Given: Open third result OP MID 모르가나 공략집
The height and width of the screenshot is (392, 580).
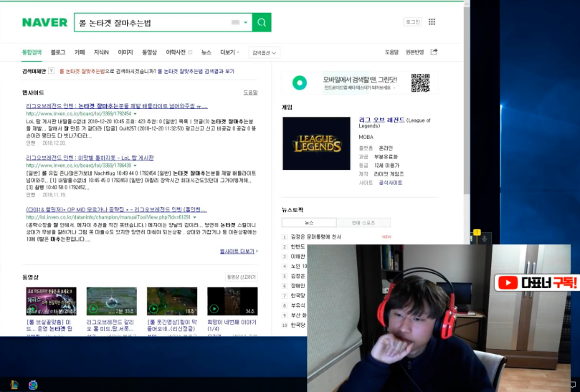Looking at the screenshot, I should pos(117,210).
